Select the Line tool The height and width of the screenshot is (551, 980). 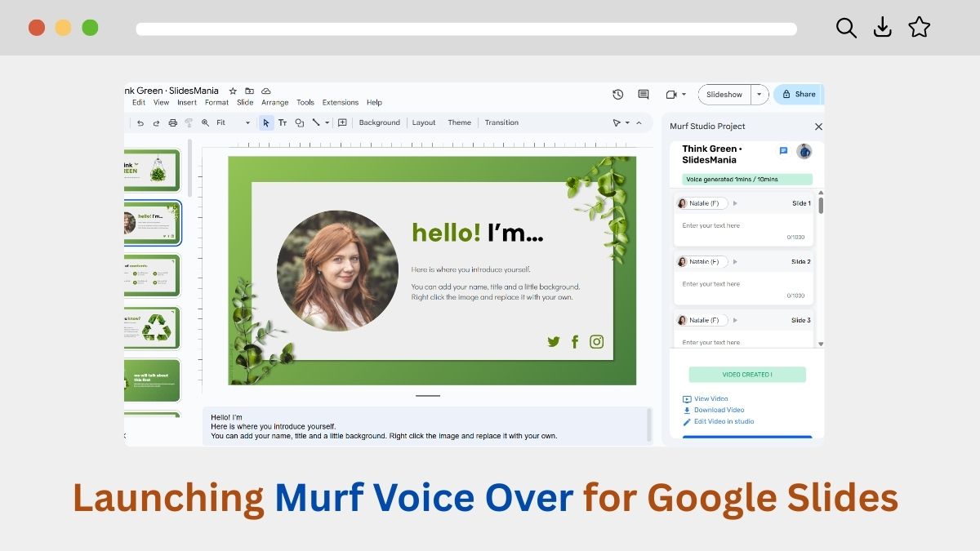pos(316,123)
